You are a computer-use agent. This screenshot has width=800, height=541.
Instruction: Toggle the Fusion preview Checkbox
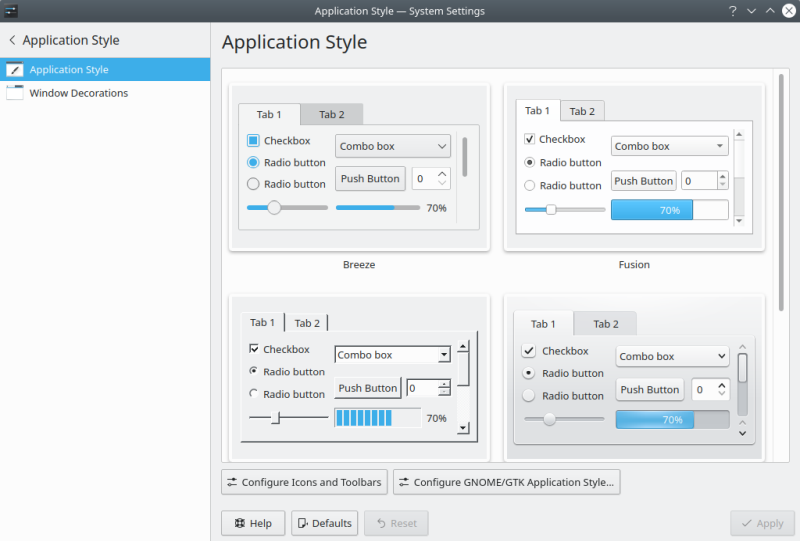[x=530, y=139]
